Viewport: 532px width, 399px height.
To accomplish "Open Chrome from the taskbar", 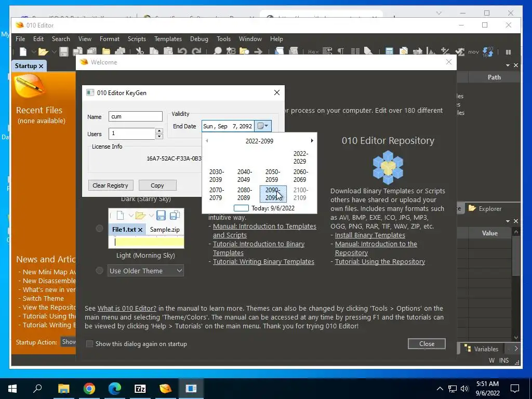I will click(x=89, y=389).
